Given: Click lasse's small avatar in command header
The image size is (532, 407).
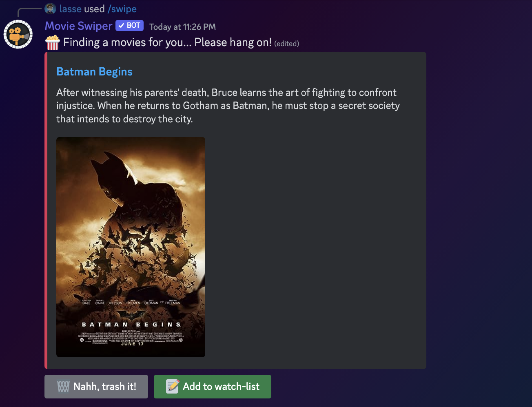Looking at the screenshot, I should click(x=50, y=9).
